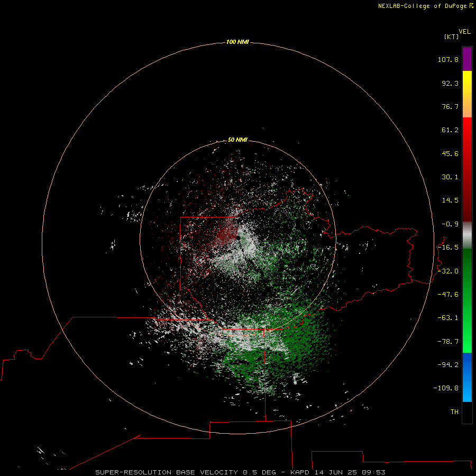Click the Super-Resolution Base Velocity caption
Viewport: 476px width, 476px height.
tap(240, 472)
